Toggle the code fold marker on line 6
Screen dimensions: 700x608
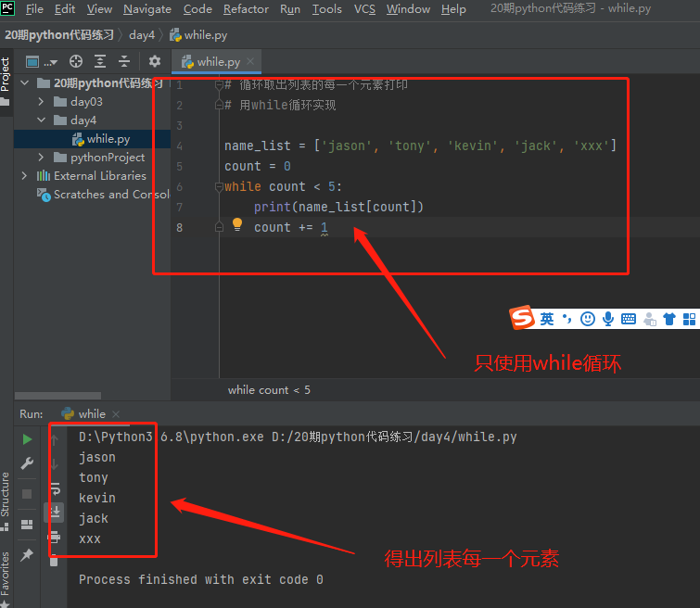pos(219,186)
